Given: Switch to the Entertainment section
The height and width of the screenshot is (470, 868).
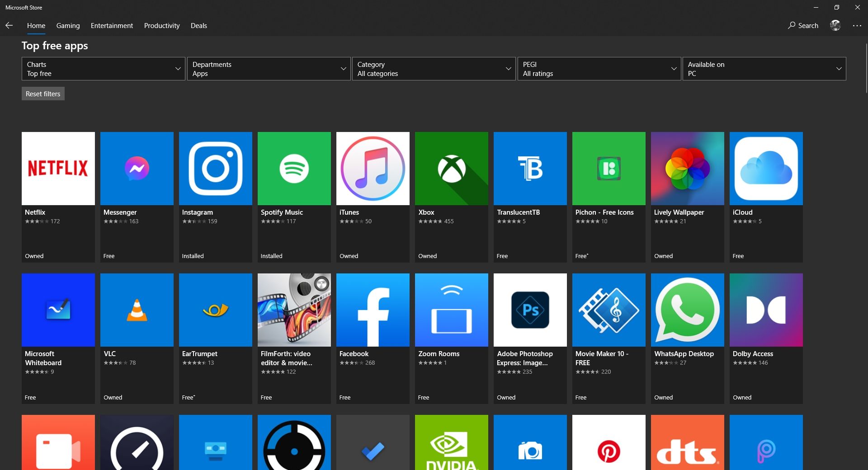Looking at the screenshot, I should coord(111,26).
